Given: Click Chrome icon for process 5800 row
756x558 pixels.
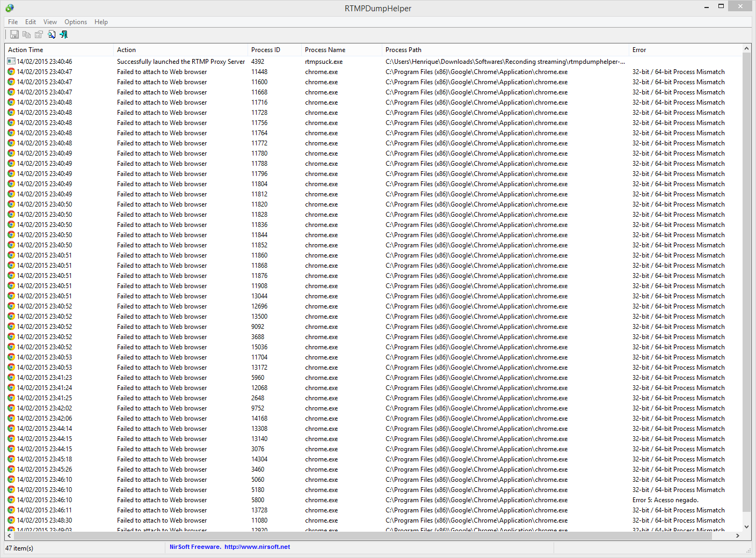Looking at the screenshot, I should tap(11, 500).
